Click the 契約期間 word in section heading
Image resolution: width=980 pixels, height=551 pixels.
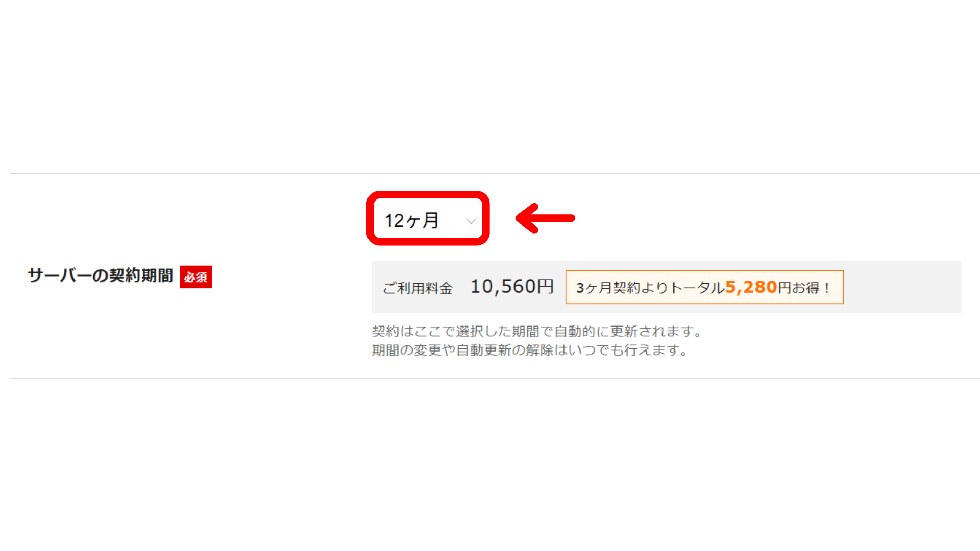click(x=141, y=275)
